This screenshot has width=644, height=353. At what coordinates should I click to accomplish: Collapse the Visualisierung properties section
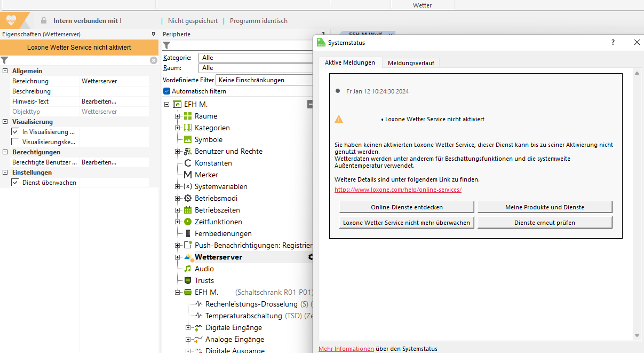point(5,122)
